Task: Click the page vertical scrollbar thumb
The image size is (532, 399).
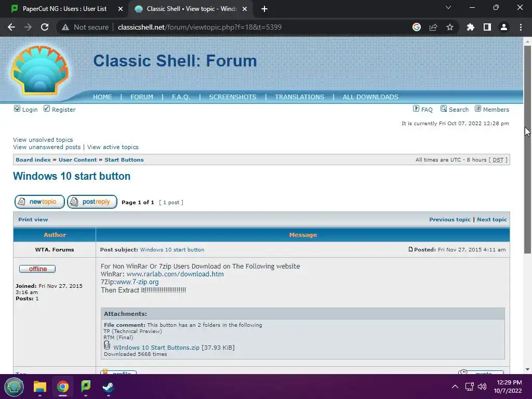Action: pos(527,149)
